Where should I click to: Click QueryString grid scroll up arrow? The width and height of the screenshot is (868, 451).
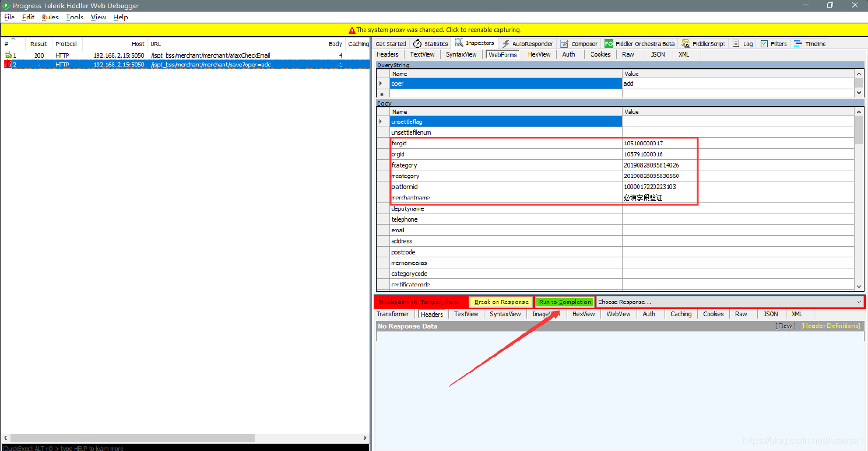[859, 74]
